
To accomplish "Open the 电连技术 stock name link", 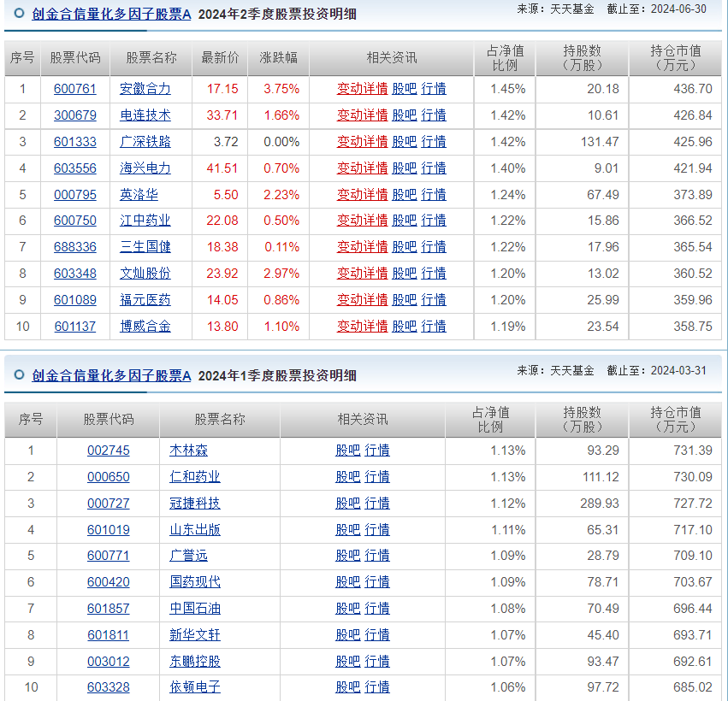I will point(145,115).
